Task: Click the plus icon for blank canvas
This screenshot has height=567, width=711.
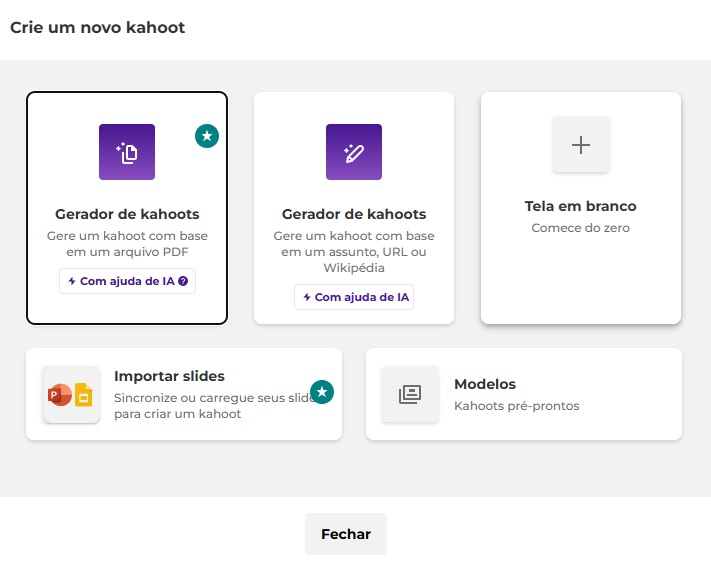Action: click(x=580, y=145)
